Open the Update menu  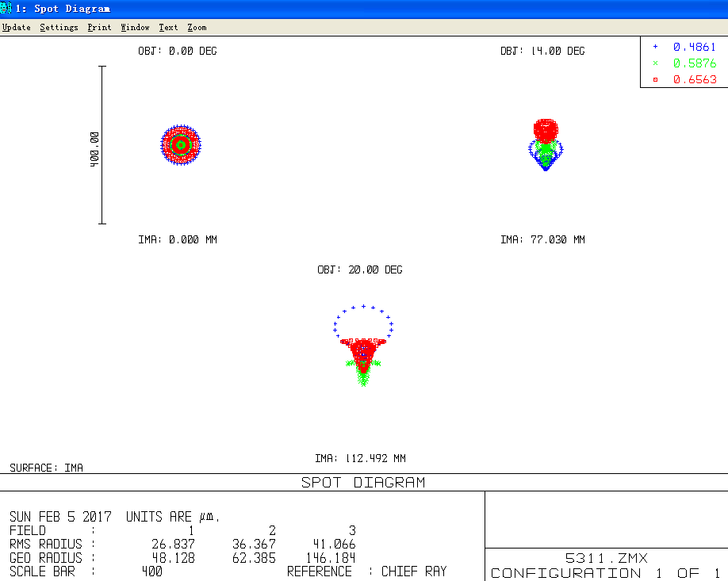(17, 28)
